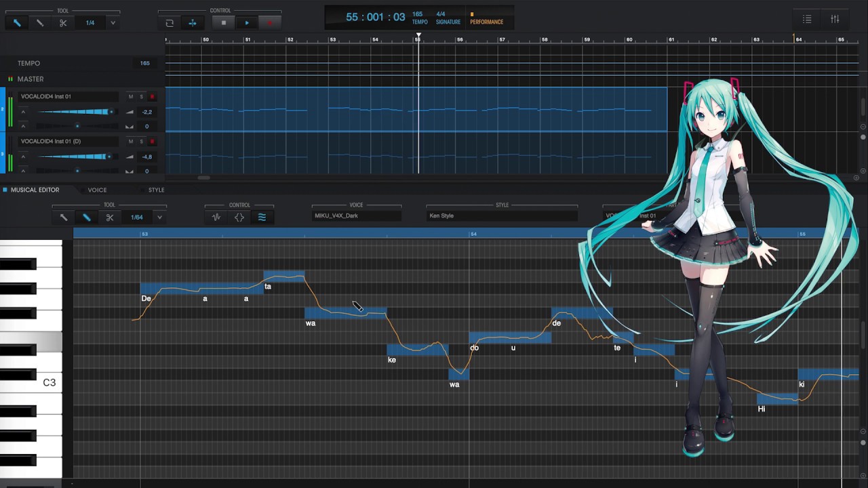Screen dimensions: 868x488
Task: Solo the VOCALOID4 Inst 01 (D) track
Action: click(141, 142)
